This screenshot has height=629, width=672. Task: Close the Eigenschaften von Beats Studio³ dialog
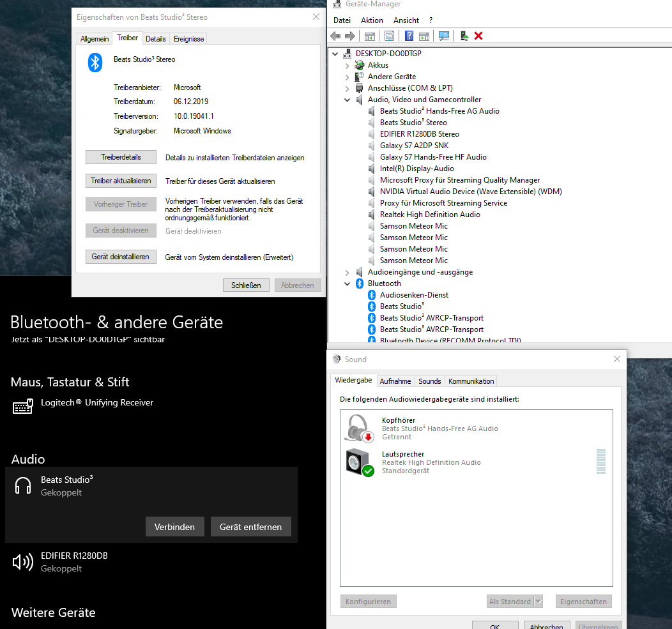coord(316,17)
